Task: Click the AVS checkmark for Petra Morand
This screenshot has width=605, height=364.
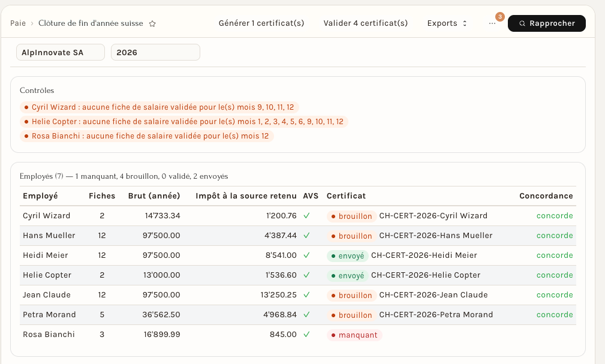Action: tap(306, 315)
